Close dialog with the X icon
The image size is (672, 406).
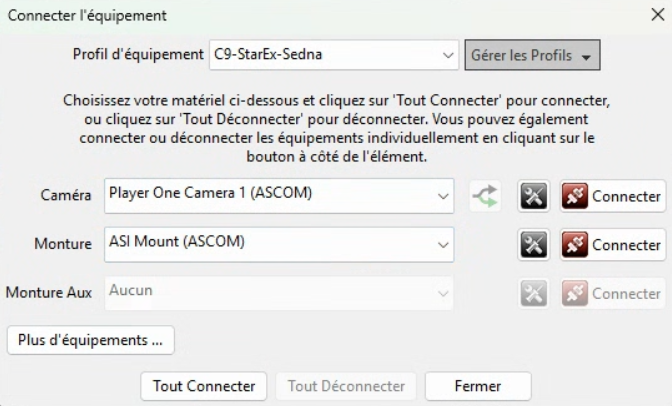click(x=657, y=15)
